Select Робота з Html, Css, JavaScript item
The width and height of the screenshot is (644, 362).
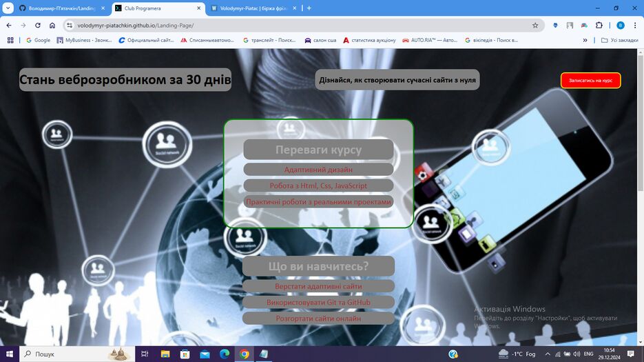(318, 185)
